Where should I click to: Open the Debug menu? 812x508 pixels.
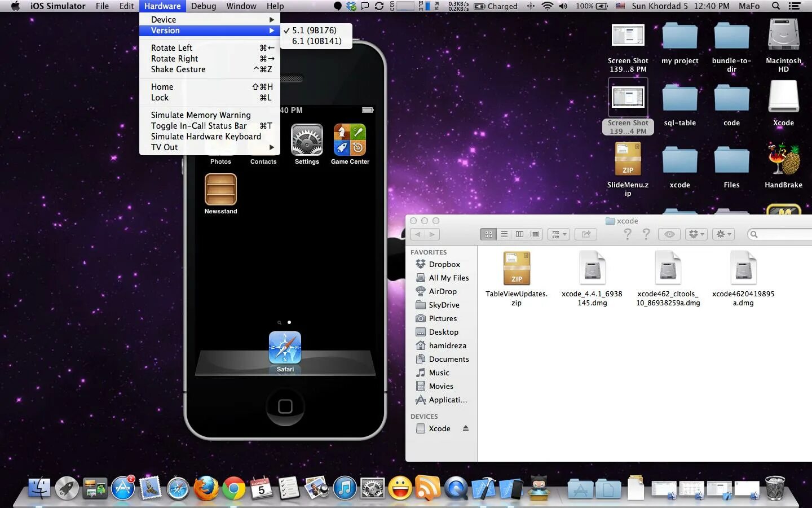204,6
